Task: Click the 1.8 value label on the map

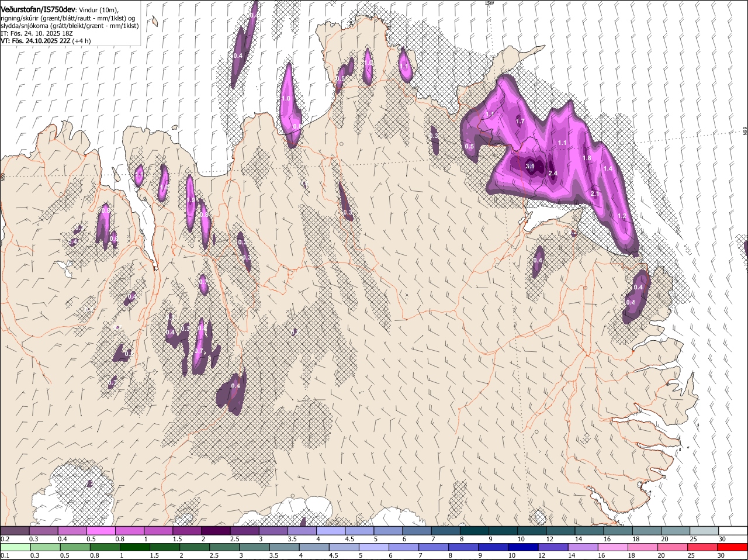Action: click(587, 158)
